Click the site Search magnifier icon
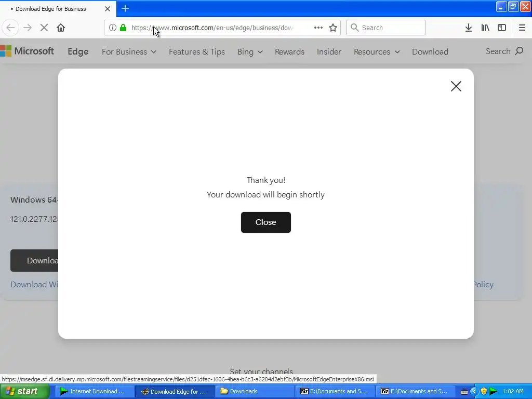This screenshot has width=532, height=399. click(x=519, y=51)
